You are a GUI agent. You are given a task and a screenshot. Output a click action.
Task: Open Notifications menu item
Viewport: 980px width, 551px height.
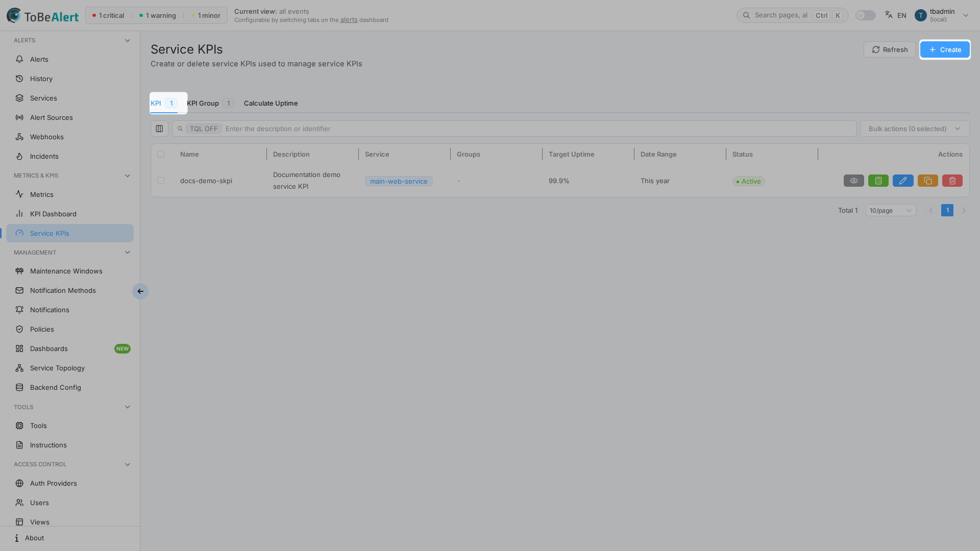pos(70,310)
